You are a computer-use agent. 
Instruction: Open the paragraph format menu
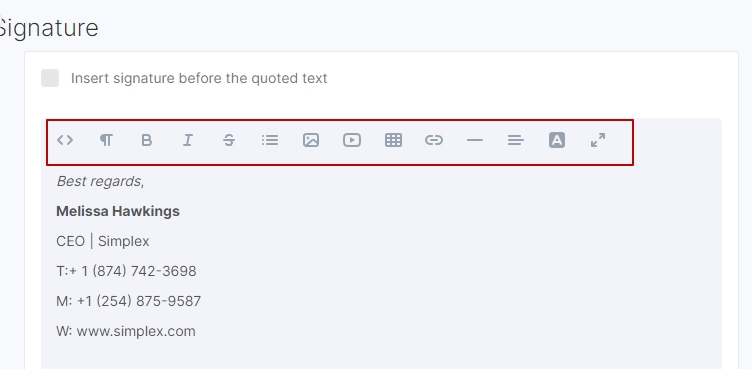pyautogui.click(x=106, y=140)
